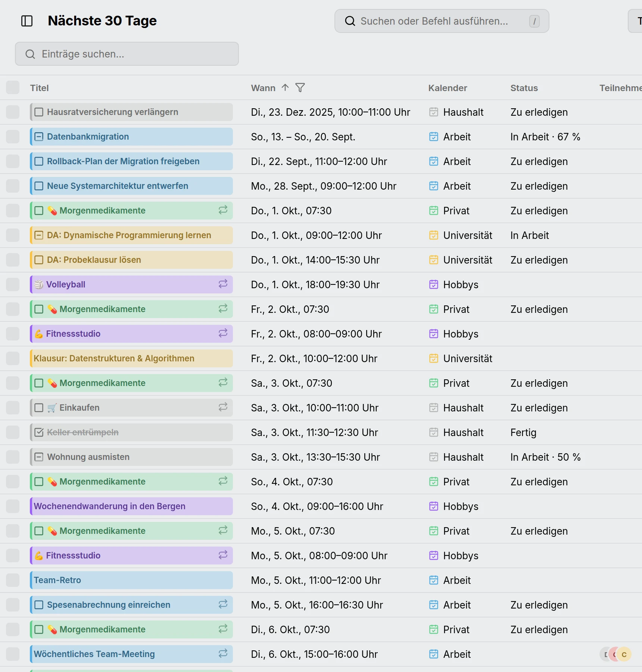Click the participant avatars on Team-Meeting row
The height and width of the screenshot is (672, 642).
tap(616, 654)
